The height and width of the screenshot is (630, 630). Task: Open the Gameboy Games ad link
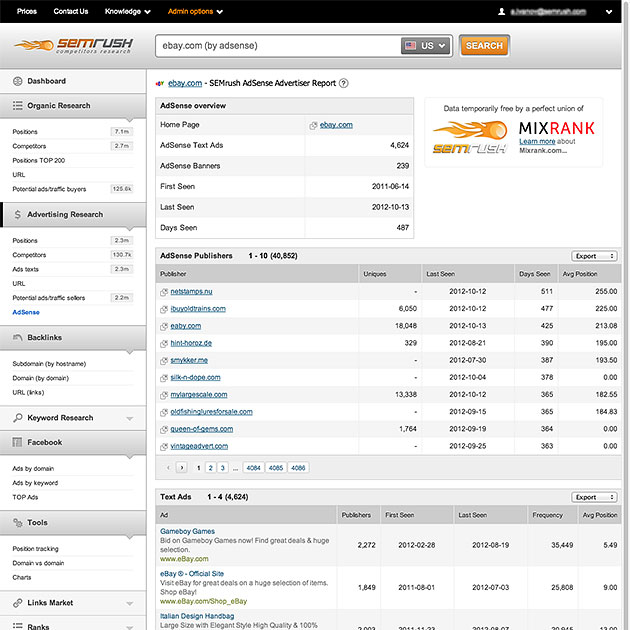pyautogui.click(x=187, y=531)
